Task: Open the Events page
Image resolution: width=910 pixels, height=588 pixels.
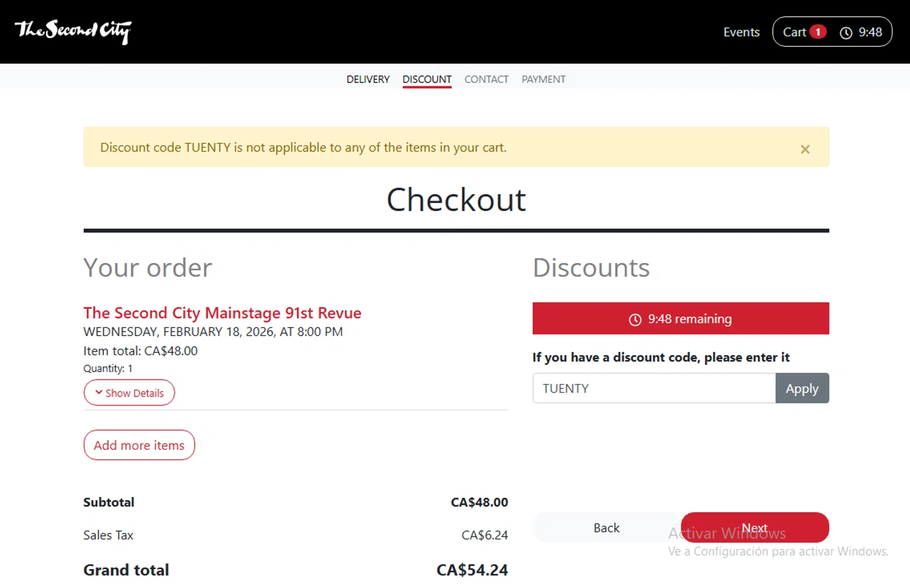Action: [741, 32]
